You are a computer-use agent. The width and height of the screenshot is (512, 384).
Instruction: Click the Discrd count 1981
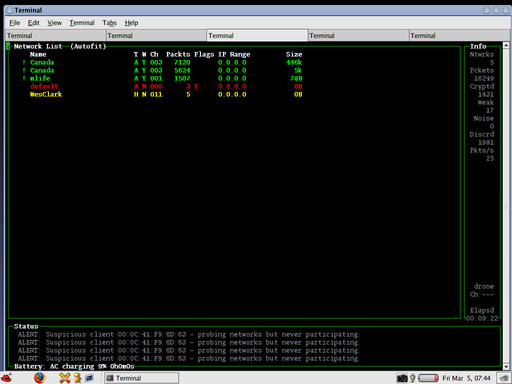tap(486, 142)
